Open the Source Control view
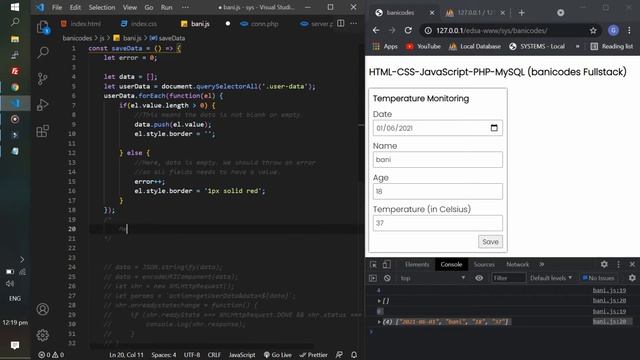Image resolution: width=640 pixels, height=360 pixels. [42, 78]
